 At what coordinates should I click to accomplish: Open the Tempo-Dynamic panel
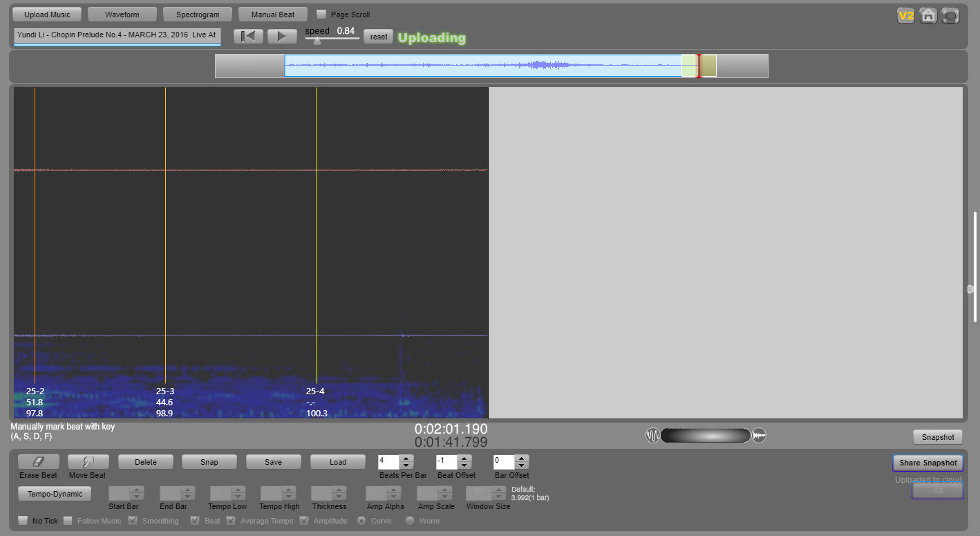point(55,494)
